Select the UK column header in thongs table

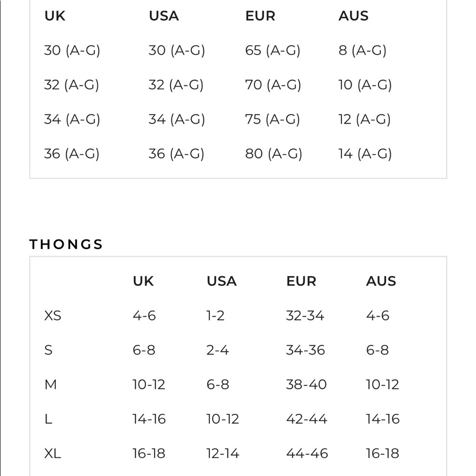point(143,281)
